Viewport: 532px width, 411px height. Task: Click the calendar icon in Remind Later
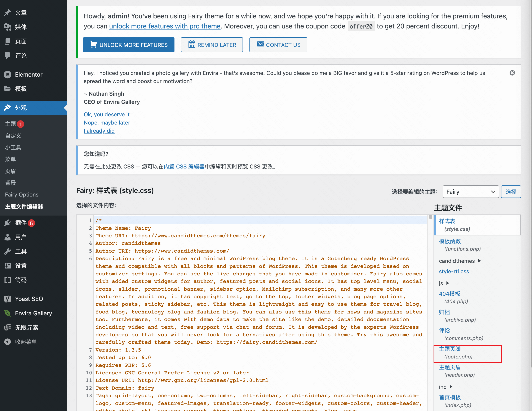[192, 45]
